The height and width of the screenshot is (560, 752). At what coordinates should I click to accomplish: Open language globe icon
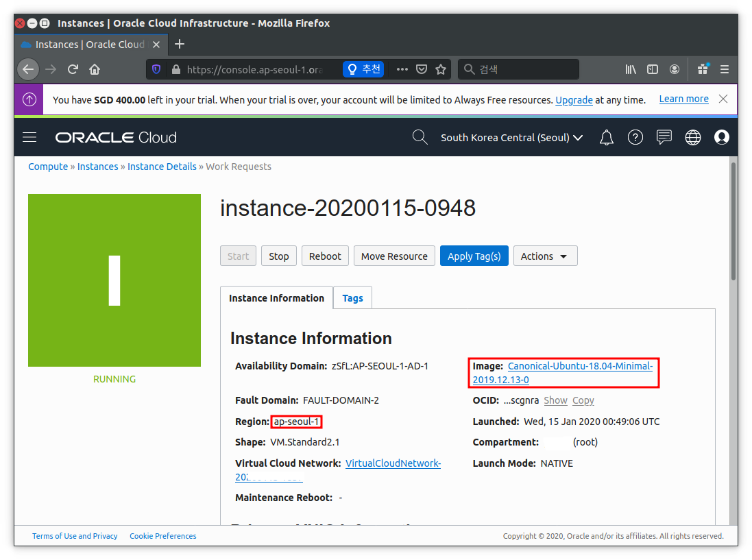pos(692,138)
